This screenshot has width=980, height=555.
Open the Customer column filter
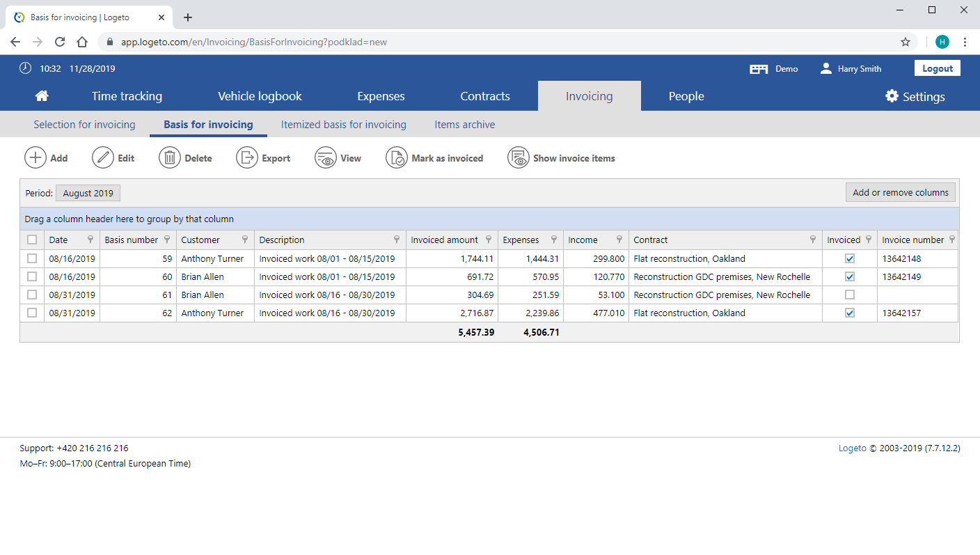[245, 240]
